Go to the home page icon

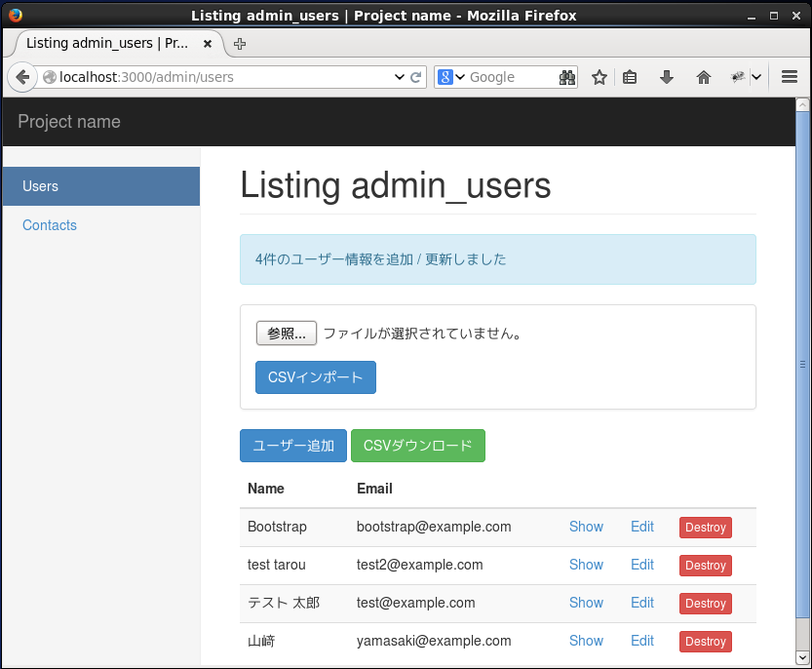point(703,77)
